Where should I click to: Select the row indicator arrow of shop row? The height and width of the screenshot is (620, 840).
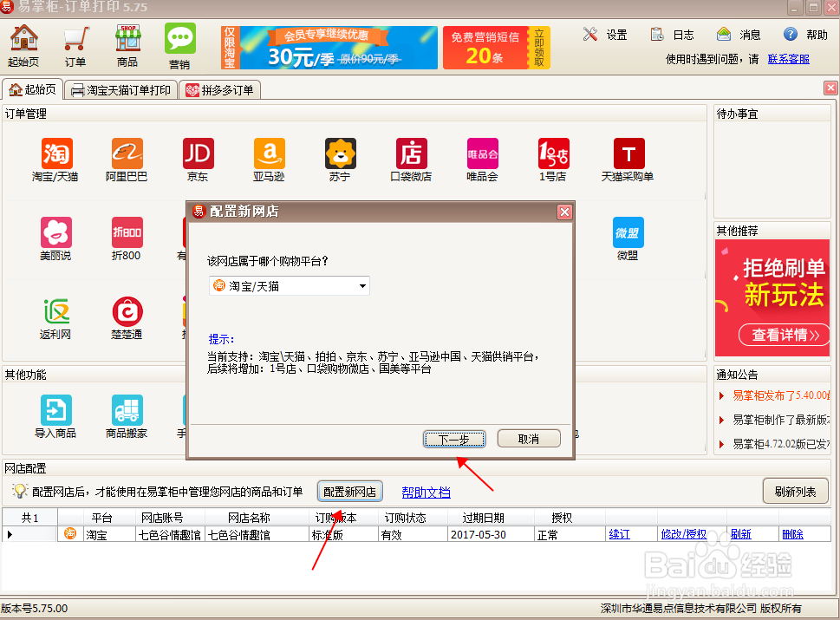(10, 534)
